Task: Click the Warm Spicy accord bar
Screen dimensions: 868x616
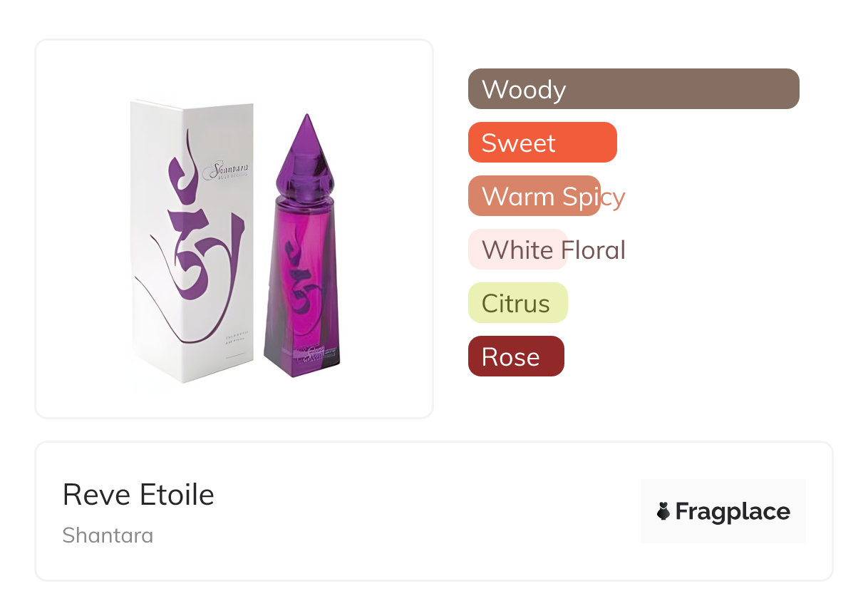Action: point(534,196)
